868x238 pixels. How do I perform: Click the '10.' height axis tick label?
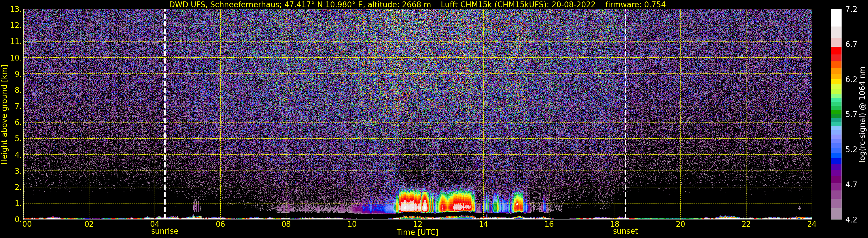[x=16, y=58]
